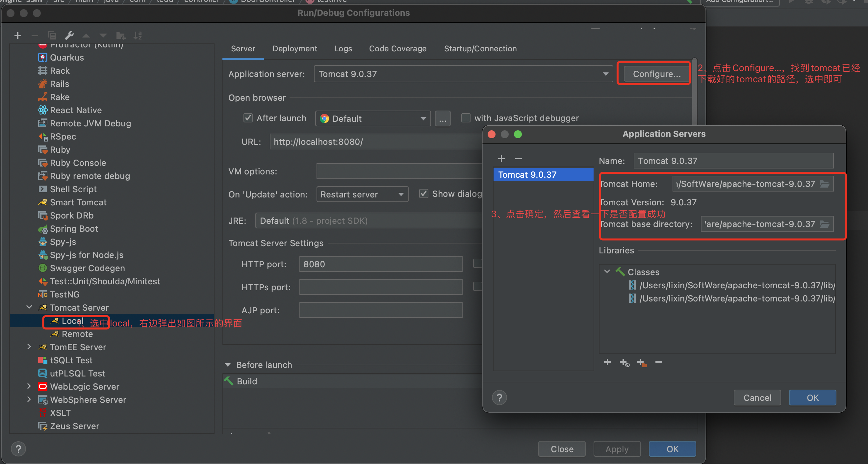Click the sort configurations alphabetically icon

point(138,36)
